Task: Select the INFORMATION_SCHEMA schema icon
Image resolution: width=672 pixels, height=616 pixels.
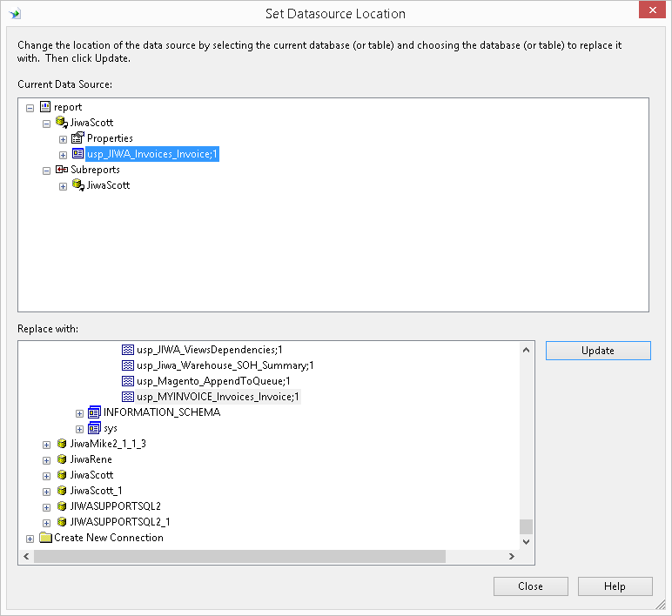Action: click(x=95, y=412)
